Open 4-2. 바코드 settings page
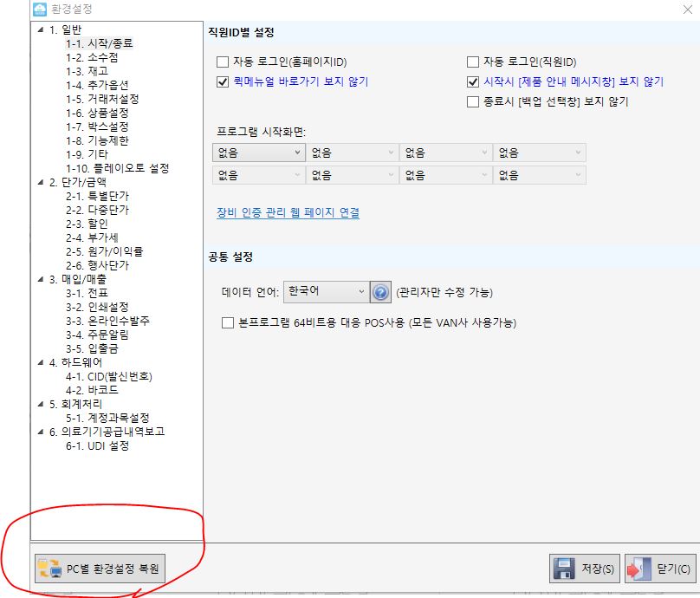Screen dimensions: 700x598 [x=92, y=391]
